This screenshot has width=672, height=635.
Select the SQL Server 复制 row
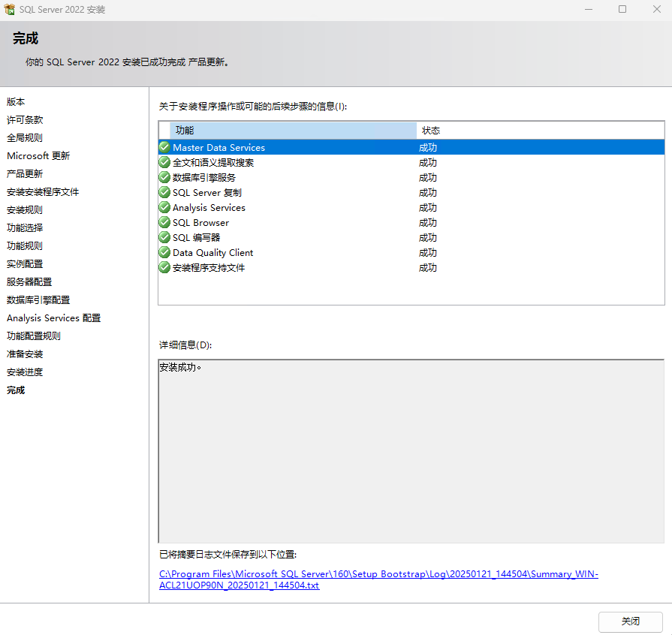point(411,192)
